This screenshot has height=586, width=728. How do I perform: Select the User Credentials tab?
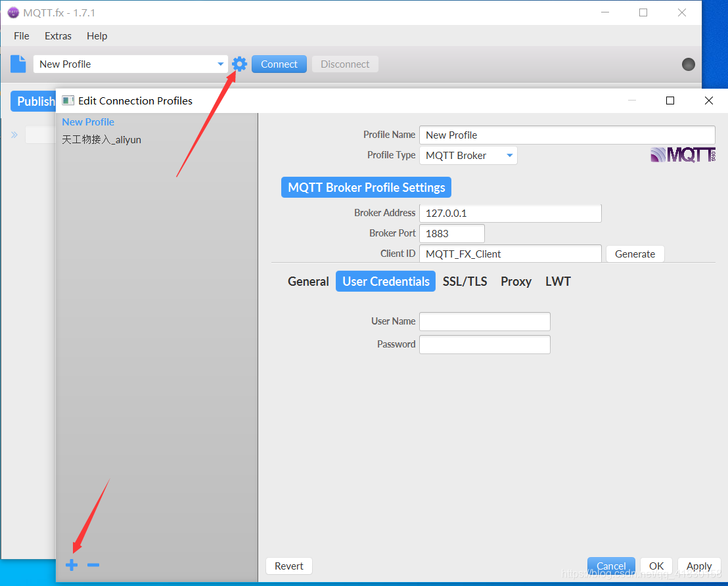coord(386,281)
